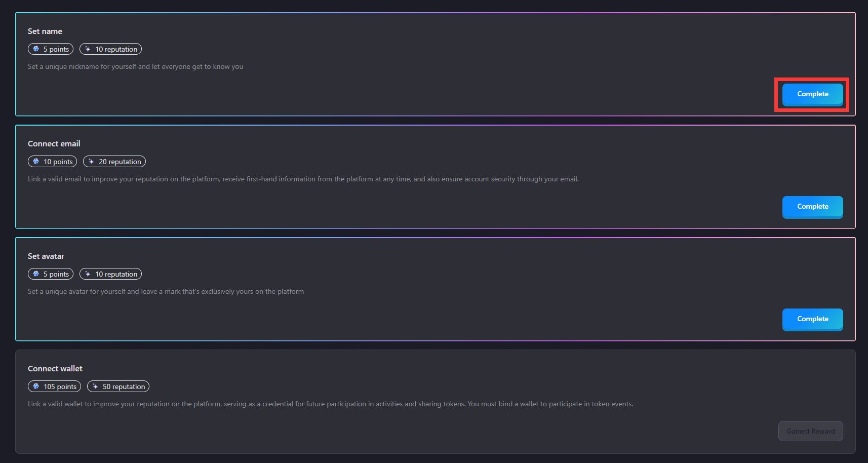Click reputation sparkle icon in Connect wallet badge
Screen dimensions: 868x463
pyautogui.click(x=95, y=387)
